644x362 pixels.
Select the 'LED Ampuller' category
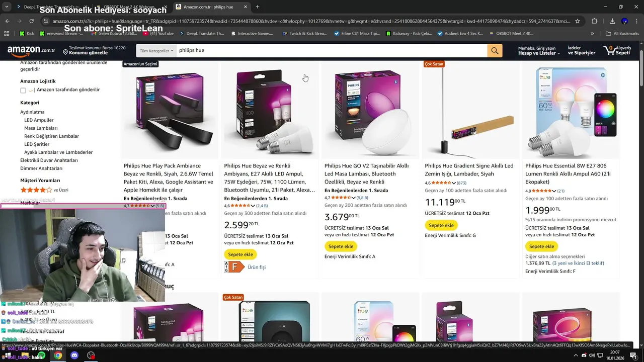39,120
